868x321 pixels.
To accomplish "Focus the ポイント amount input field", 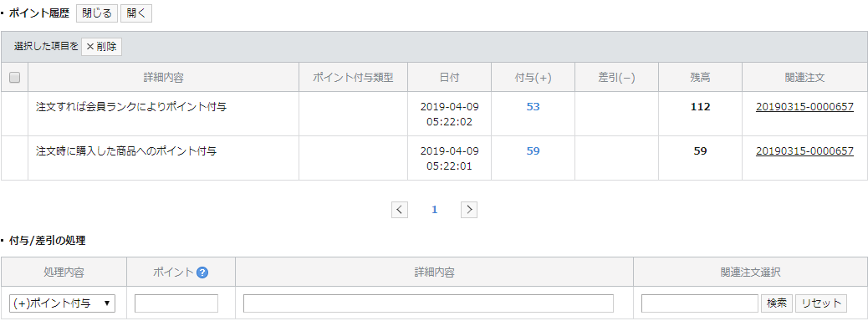I will click(x=176, y=303).
